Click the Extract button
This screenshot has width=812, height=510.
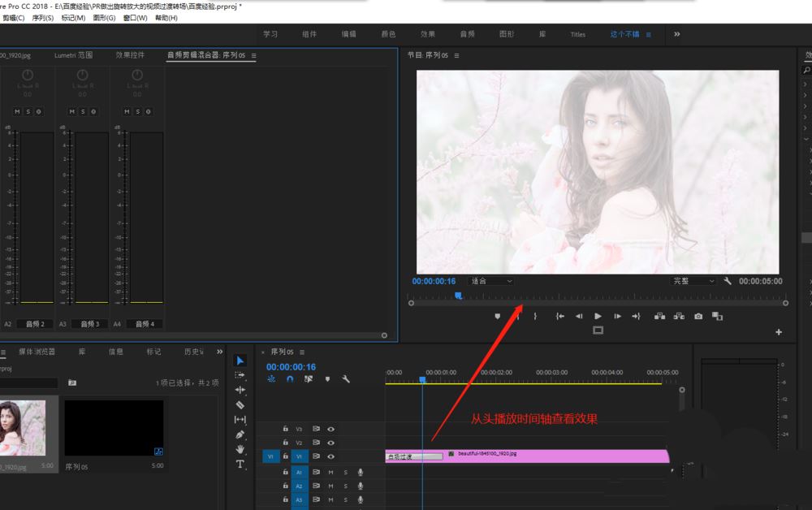[679, 317]
